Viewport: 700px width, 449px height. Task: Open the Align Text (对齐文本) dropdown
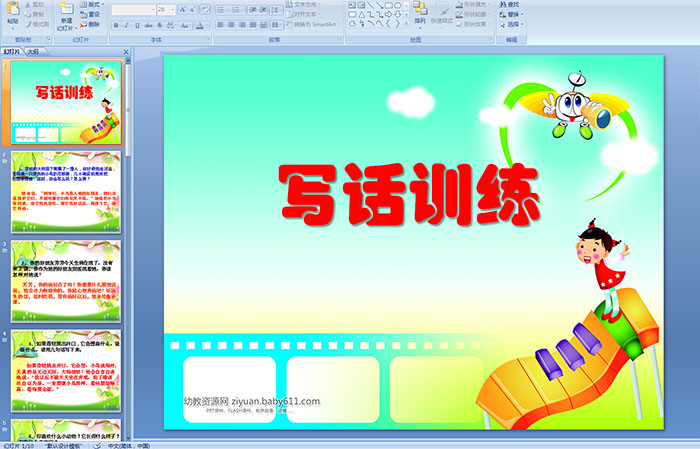click(x=304, y=14)
